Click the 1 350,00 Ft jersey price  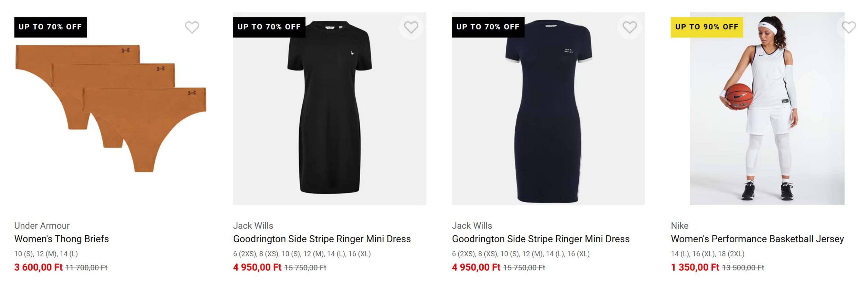coord(695,267)
